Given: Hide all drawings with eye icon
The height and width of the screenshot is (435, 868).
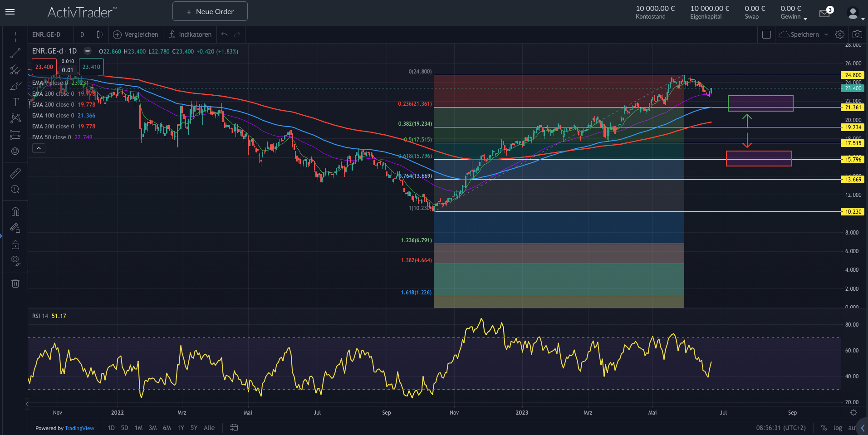Looking at the screenshot, I should (x=15, y=261).
